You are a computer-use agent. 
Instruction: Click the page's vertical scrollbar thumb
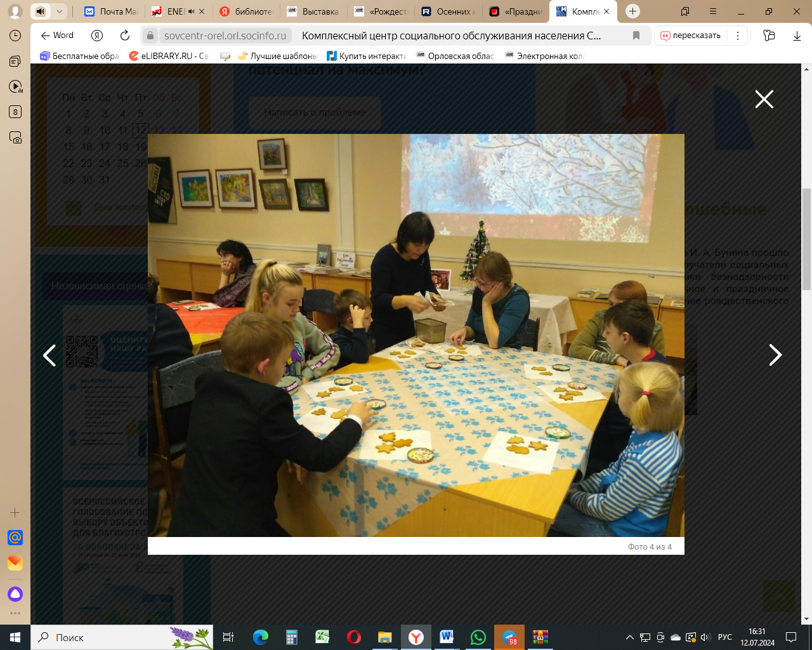(x=806, y=238)
